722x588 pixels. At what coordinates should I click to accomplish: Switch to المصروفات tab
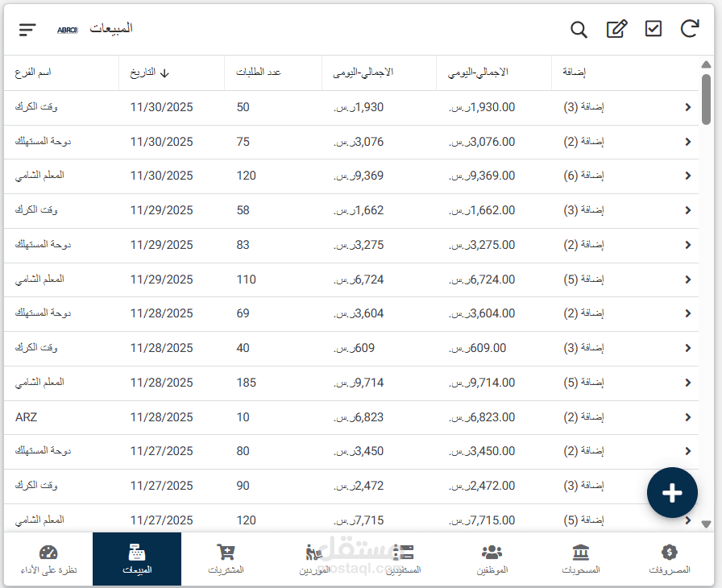click(670, 559)
